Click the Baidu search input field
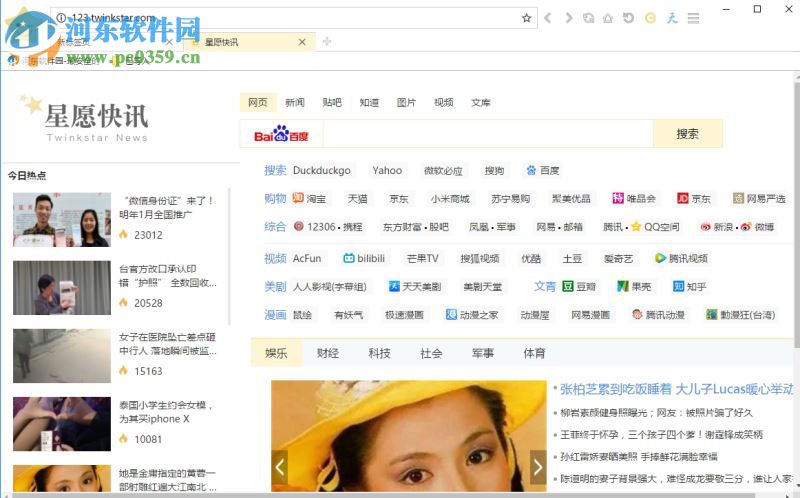Image resolution: width=800 pixels, height=498 pixels. 488,134
